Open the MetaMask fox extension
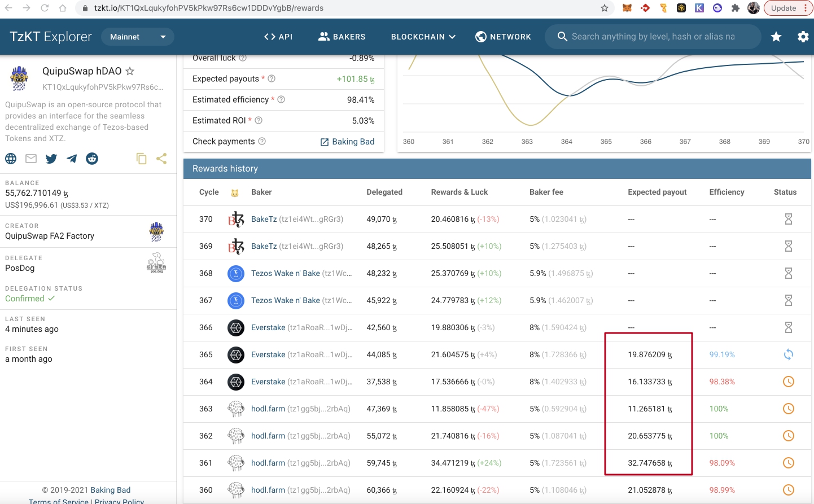The image size is (814, 504). [627, 8]
